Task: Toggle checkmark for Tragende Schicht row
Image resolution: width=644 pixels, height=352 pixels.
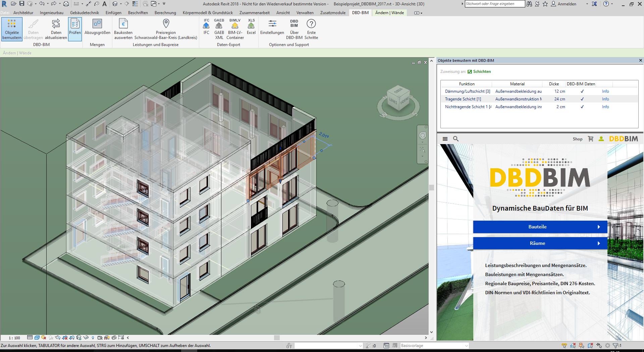Action: point(582,99)
